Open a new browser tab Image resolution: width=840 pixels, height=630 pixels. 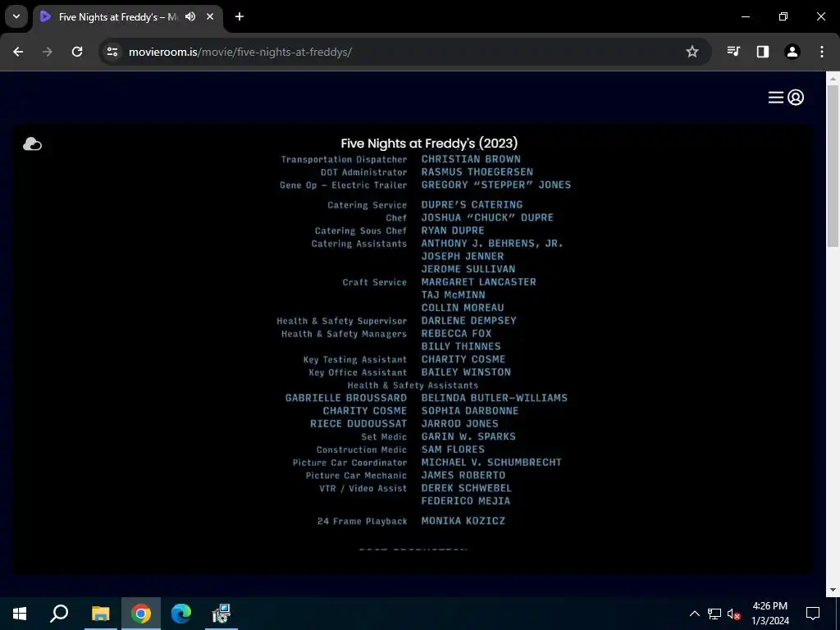(240, 16)
